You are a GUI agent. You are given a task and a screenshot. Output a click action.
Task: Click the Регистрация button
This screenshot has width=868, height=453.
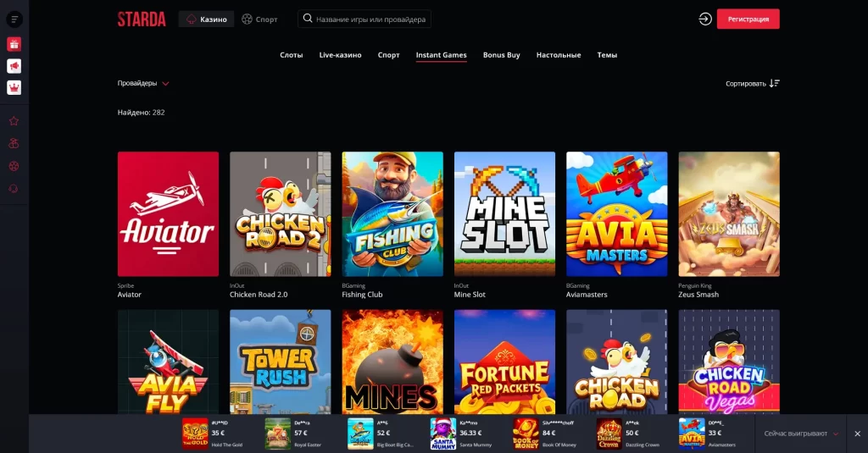click(748, 19)
